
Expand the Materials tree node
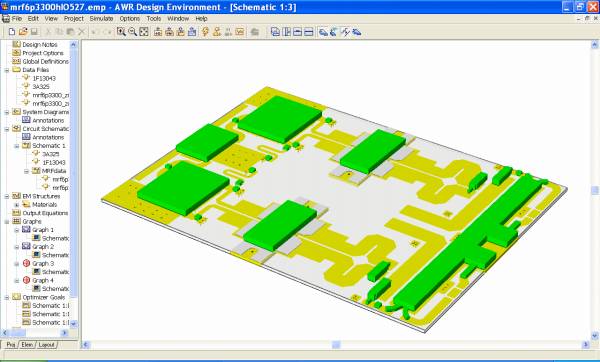[16, 205]
